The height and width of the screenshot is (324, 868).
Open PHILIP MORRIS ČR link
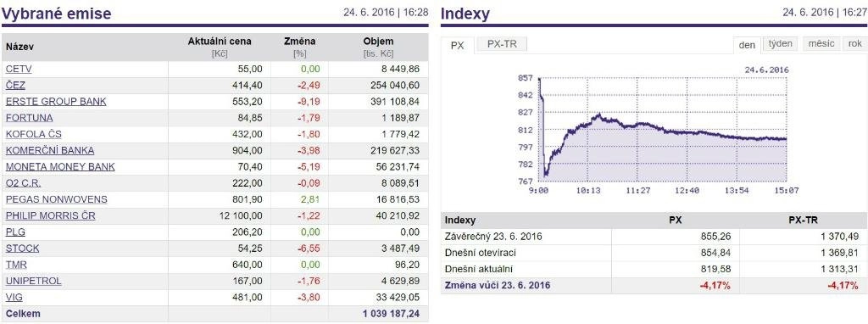(x=50, y=215)
